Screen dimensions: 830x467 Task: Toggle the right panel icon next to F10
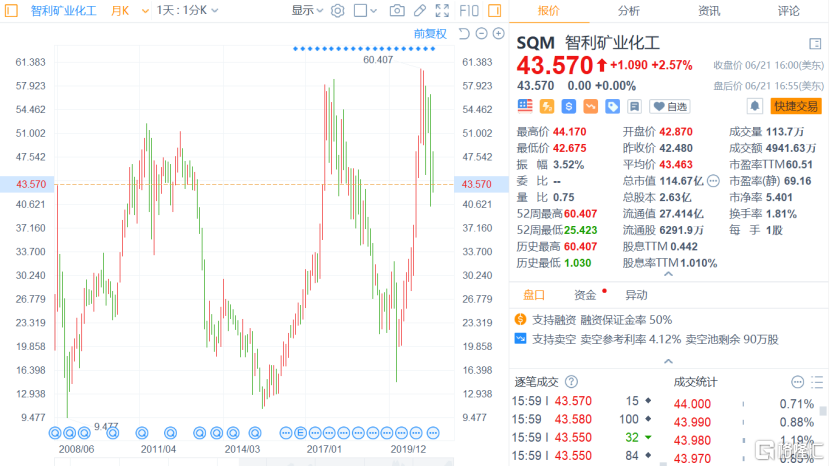(x=494, y=10)
